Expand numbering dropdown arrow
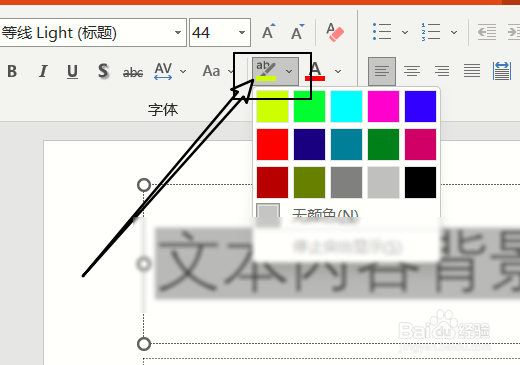The height and width of the screenshot is (365, 520). click(x=454, y=32)
